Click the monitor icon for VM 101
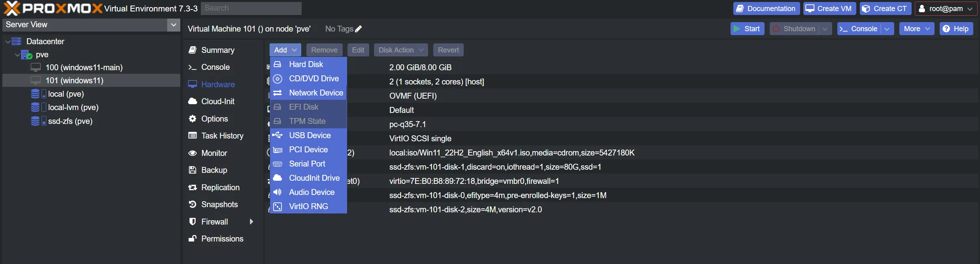Image resolution: width=980 pixels, height=264 pixels. 36,81
